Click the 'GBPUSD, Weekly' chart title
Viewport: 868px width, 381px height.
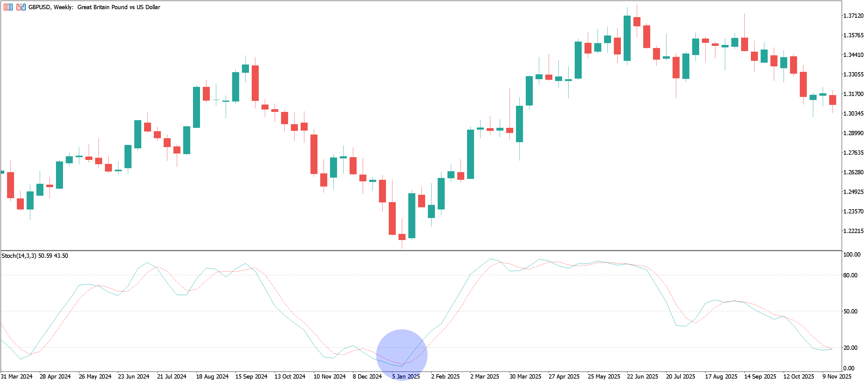coord(51,7)
